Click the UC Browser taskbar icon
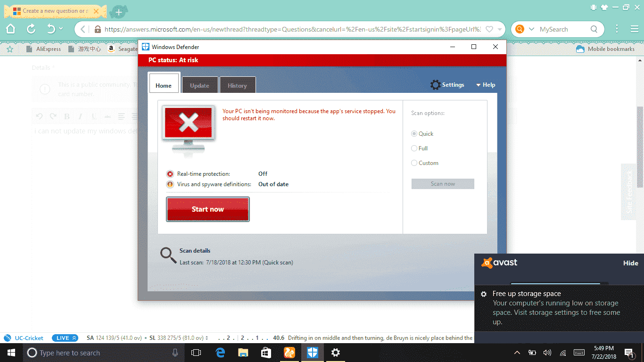 pos(289,353)
